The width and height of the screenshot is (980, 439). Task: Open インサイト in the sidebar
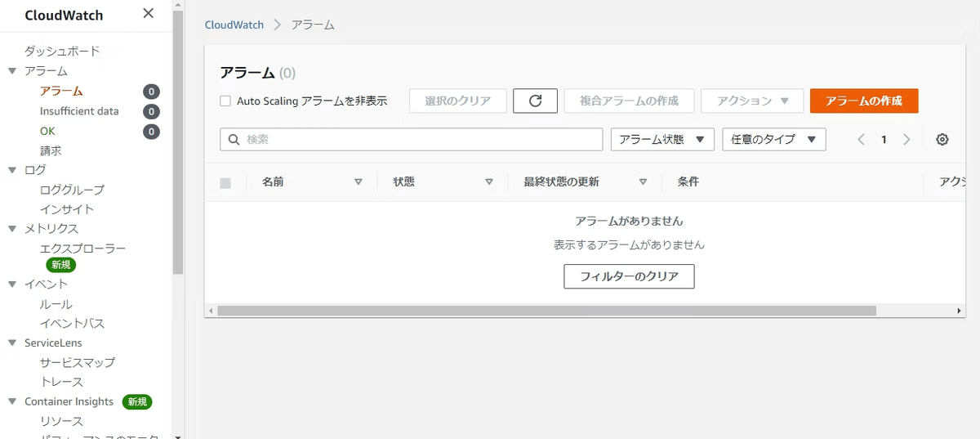coord(67,209)
